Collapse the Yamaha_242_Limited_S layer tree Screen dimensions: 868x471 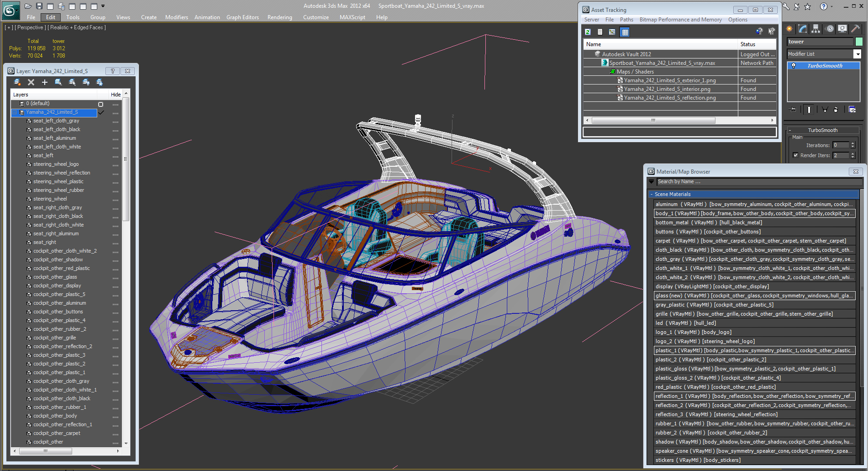coord(15,112)
